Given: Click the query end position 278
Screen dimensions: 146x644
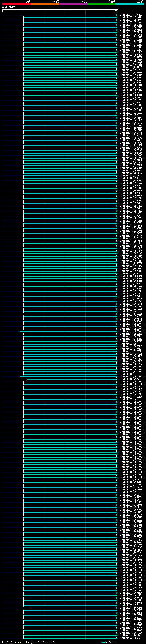Looking at the screenshot, I should click(115, 11).
